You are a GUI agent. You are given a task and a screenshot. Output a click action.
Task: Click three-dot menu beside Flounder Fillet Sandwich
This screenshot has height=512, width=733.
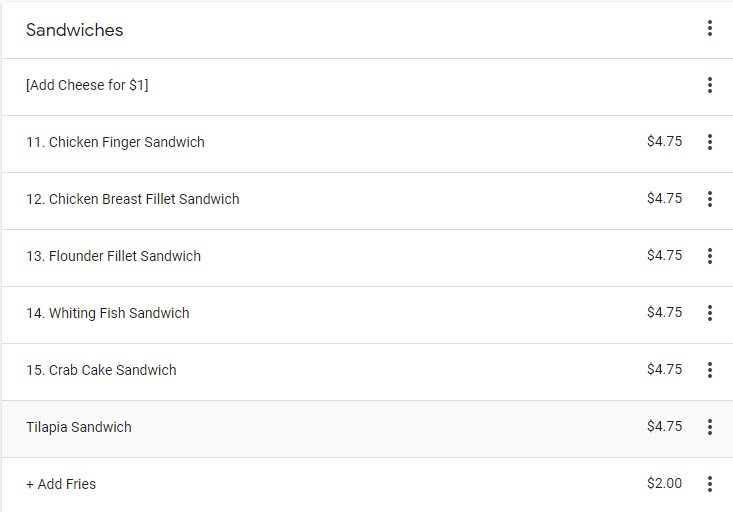[709, 256]
